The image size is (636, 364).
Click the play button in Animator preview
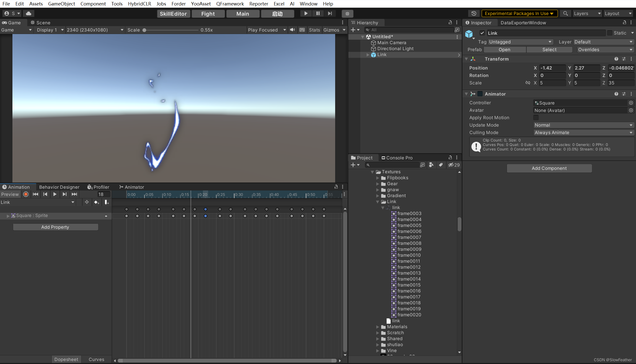[55, 194]
